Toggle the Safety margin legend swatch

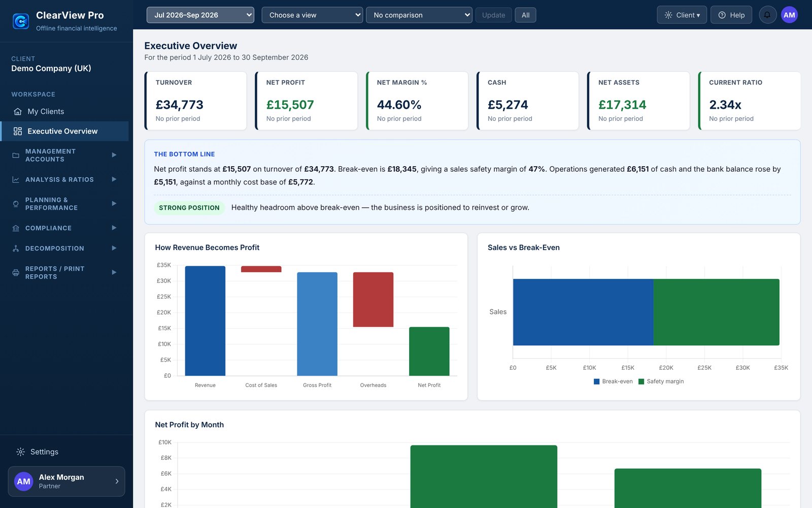(x=641, y=382)
